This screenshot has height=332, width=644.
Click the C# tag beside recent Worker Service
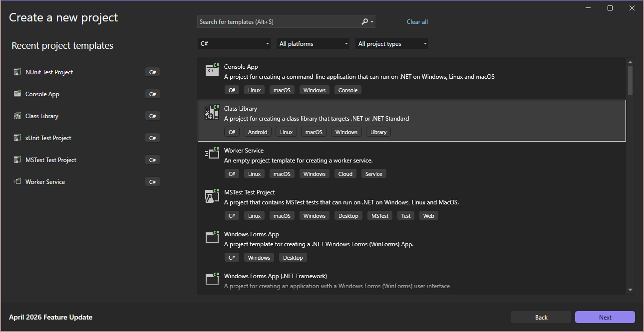coord(153,181)
